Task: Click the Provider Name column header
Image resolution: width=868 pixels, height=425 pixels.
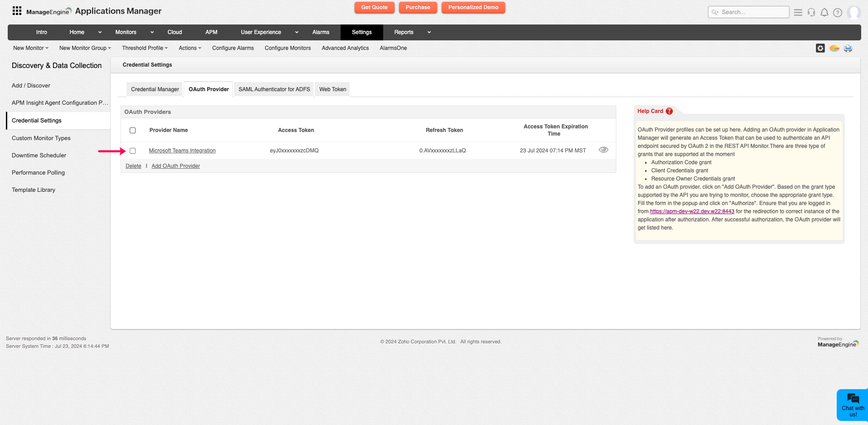Action: point(169,130)
